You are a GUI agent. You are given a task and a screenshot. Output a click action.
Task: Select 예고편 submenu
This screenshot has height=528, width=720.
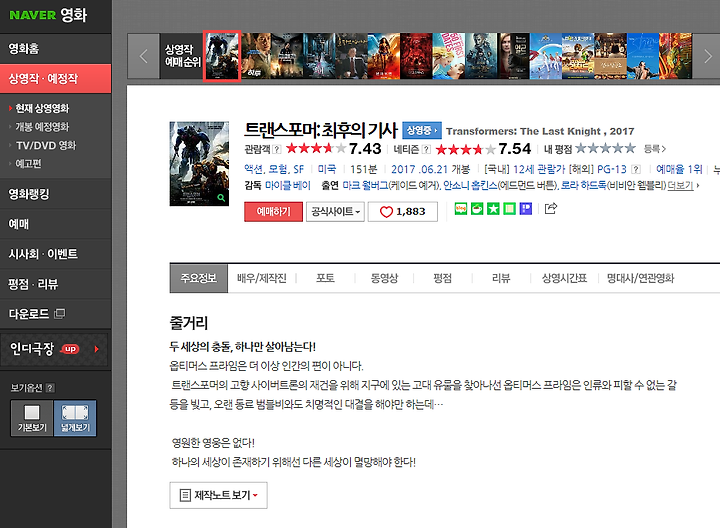pos(28,163)
